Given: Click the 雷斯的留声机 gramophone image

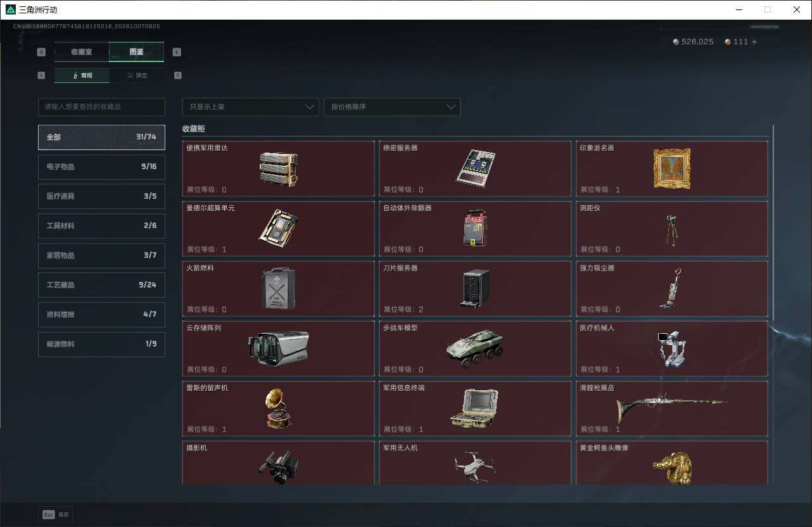Looking at the screenshot, I should pyautogui.click(x=279, y=409).
